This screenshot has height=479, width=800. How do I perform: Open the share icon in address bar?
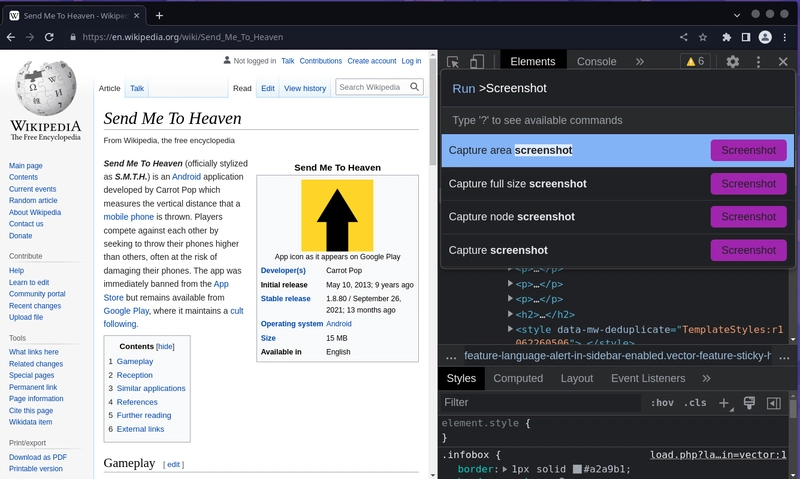[x=684, y=37]
